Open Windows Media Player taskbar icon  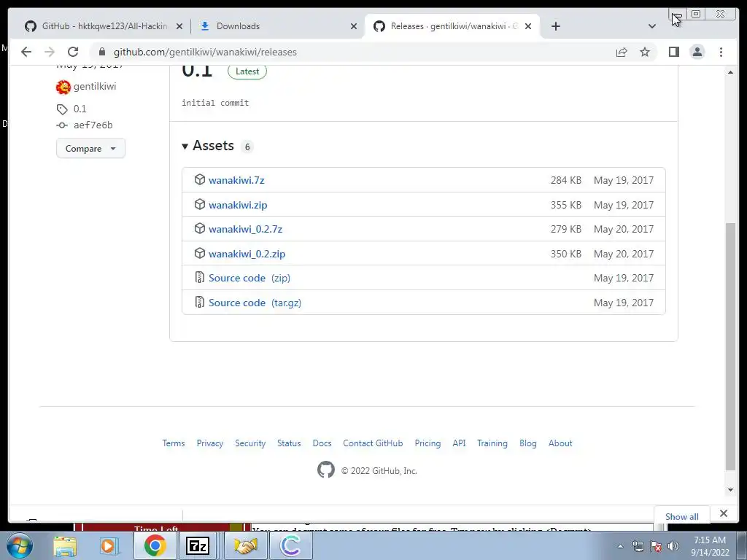(x=109, y=546)
